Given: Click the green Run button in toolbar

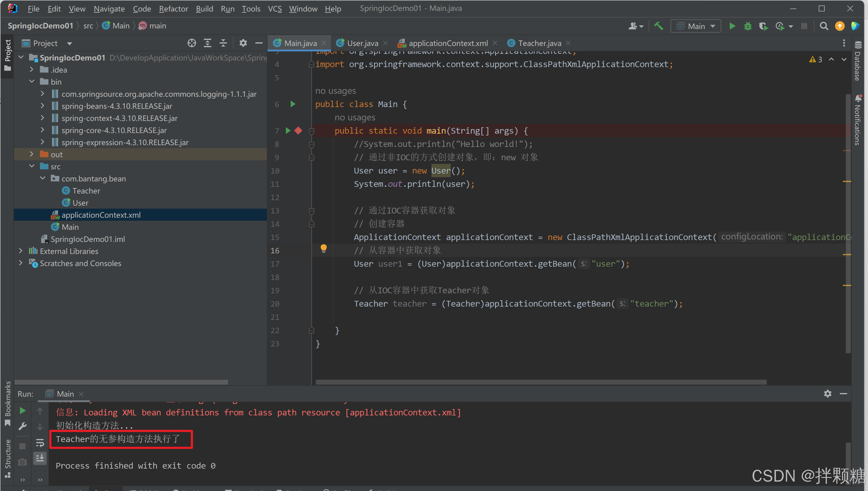Looking at the screenshot, I should [732, 26].
